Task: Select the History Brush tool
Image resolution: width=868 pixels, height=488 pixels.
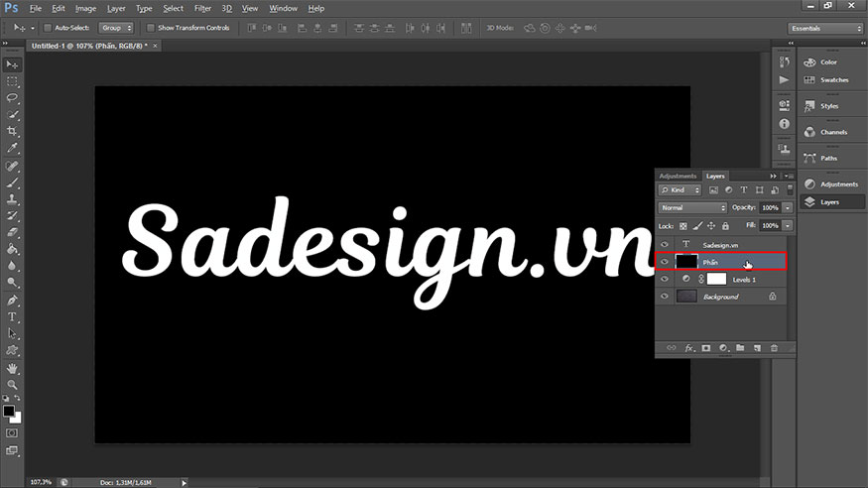Action: pos(12,216)
